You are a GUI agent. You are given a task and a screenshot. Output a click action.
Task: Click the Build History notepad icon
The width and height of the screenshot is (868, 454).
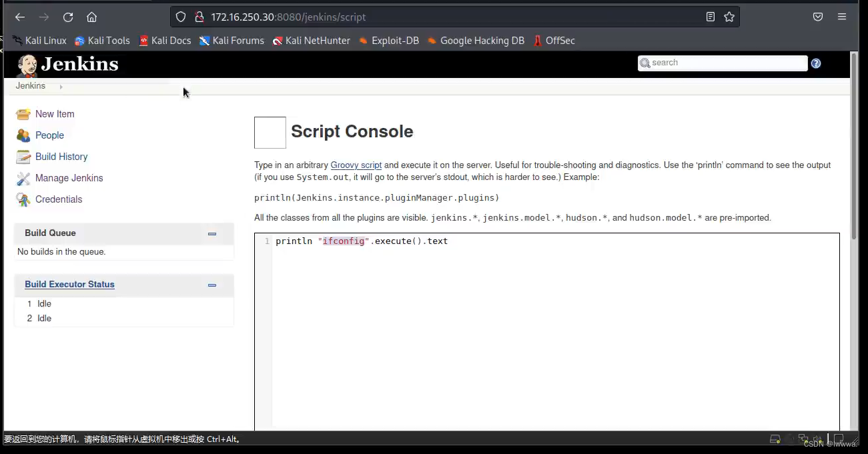click(23, 157)
